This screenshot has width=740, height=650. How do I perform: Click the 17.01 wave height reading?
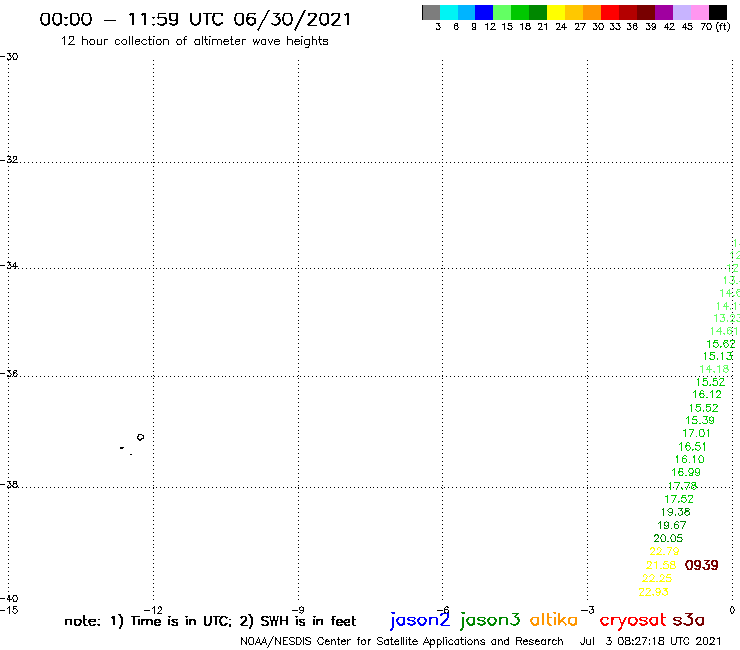696,433
